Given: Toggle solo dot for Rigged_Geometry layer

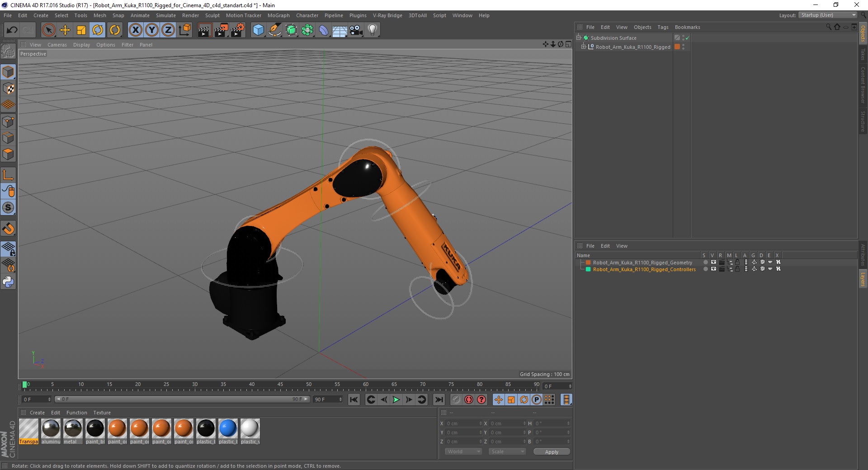Looking at the screenshot, I should [x=705, y=262].
